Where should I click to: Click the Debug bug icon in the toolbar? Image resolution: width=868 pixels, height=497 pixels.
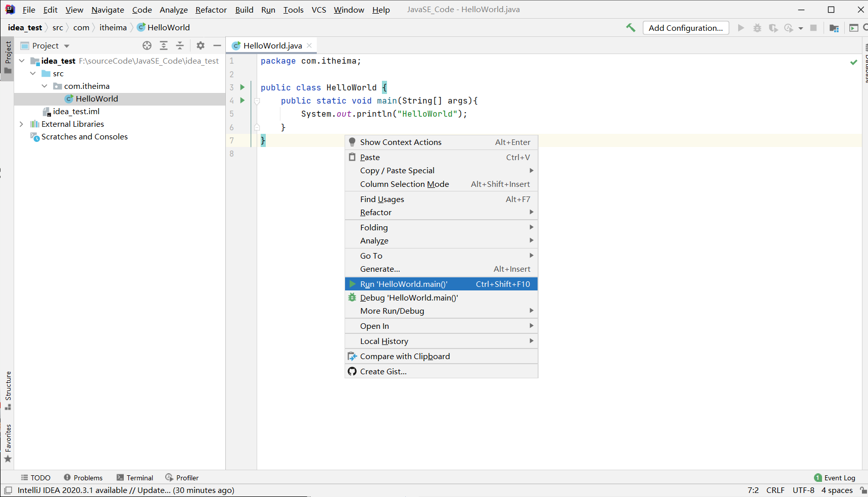757,28
